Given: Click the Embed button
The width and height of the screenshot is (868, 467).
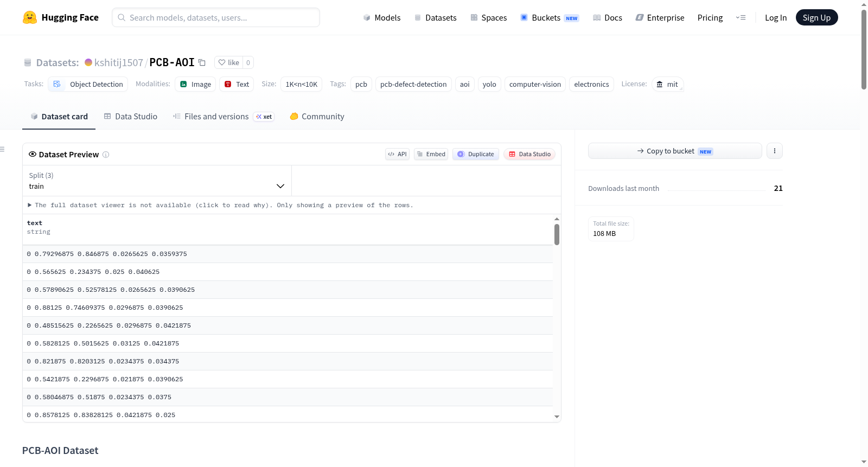Looking at the screenshot, I should [431, 154].
